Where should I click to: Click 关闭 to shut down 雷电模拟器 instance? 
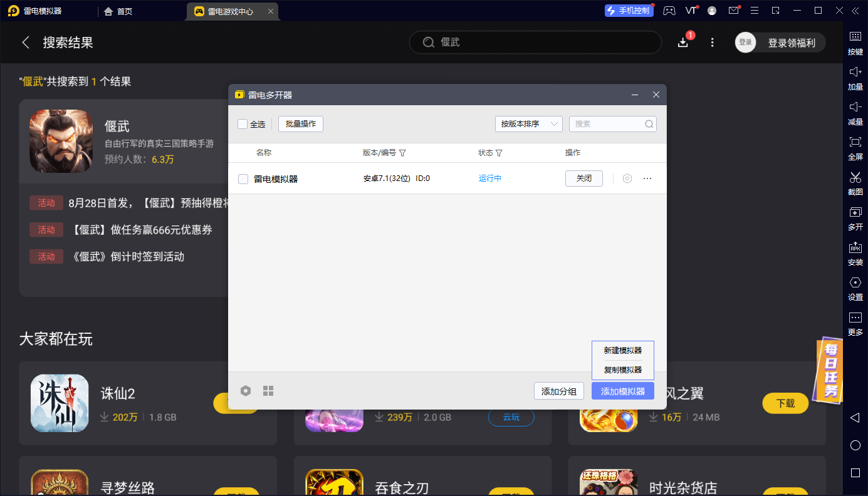pos(584,178)
